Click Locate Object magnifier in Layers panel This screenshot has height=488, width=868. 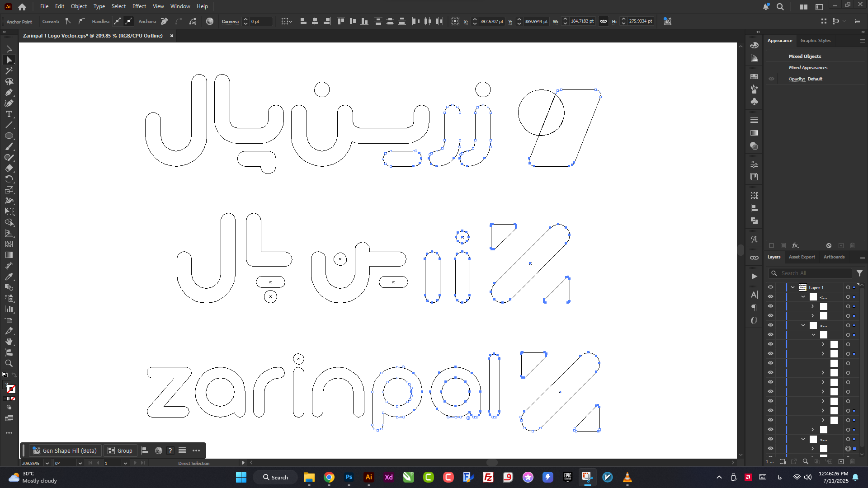point(806,462)
